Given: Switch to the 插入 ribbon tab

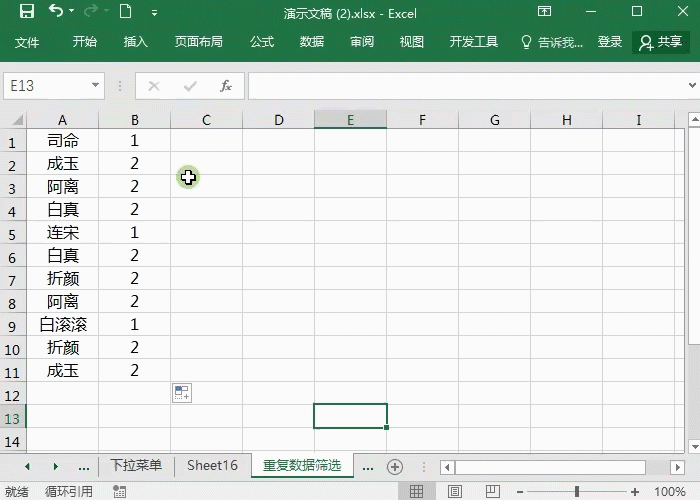Looking at the screenshot, I should 136,42.
